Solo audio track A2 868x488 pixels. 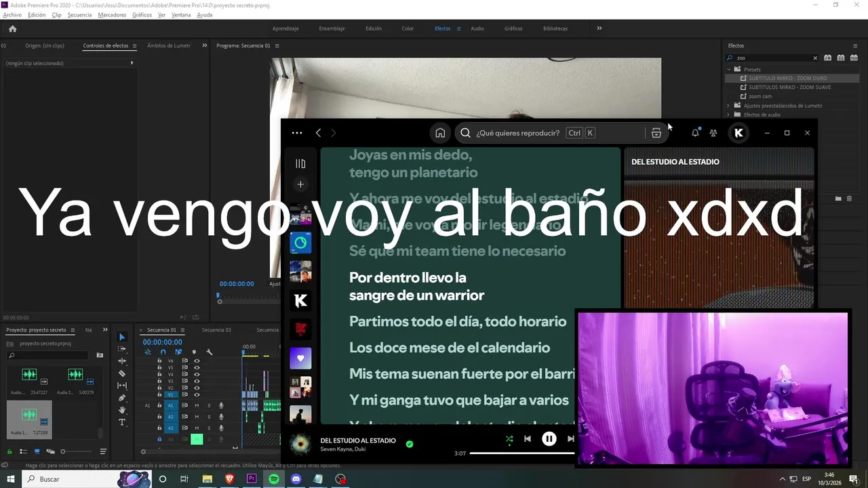[x=209, y=417]
